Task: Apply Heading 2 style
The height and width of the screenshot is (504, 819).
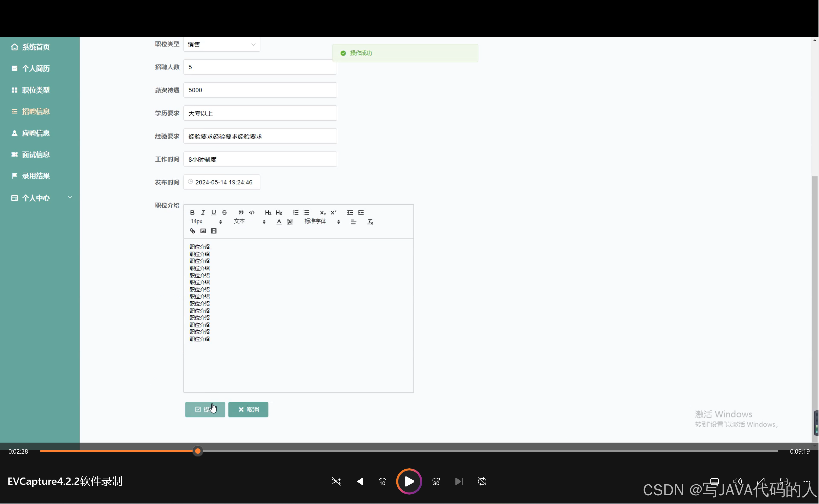Action: pos(279,212)
